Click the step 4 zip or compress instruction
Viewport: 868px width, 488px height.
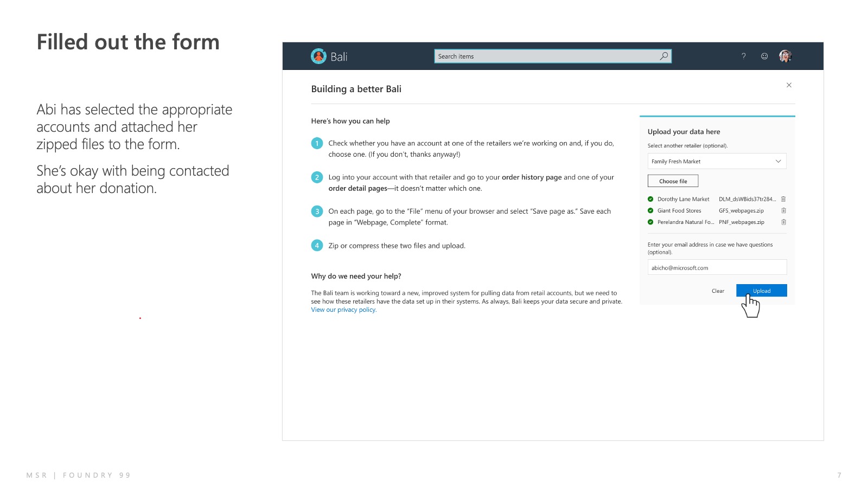click(x=397, y=246)
